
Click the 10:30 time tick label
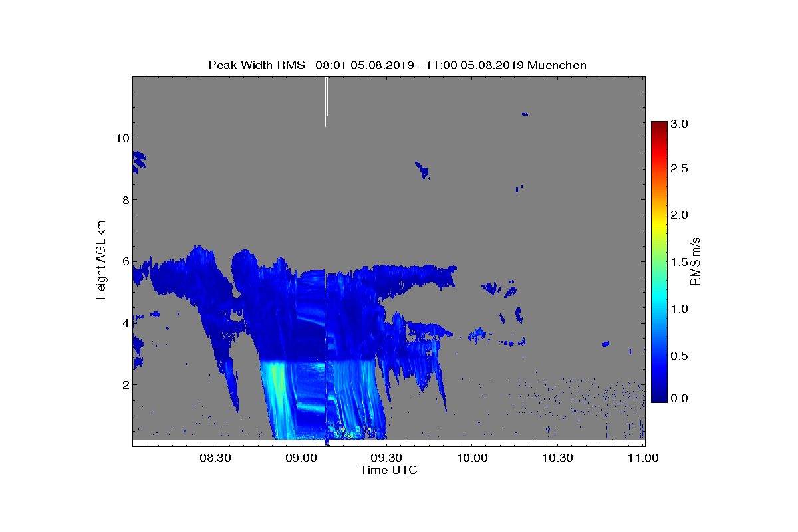click(x=557, y=458)
